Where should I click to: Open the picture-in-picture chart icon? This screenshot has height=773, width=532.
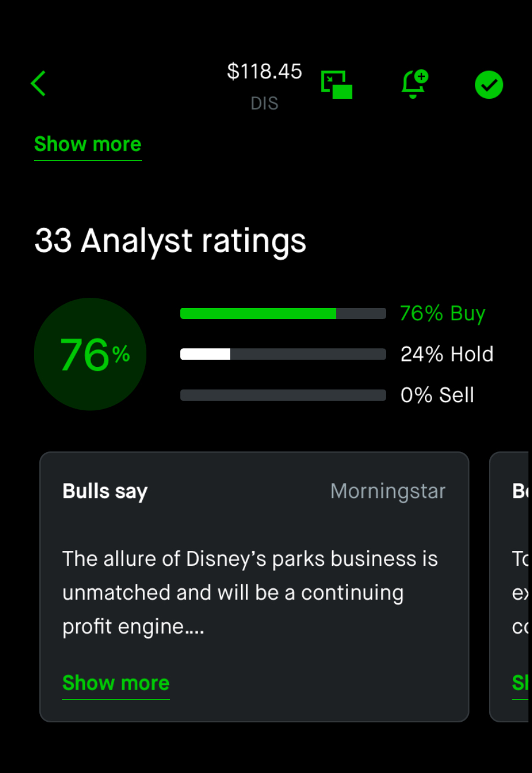337,85
